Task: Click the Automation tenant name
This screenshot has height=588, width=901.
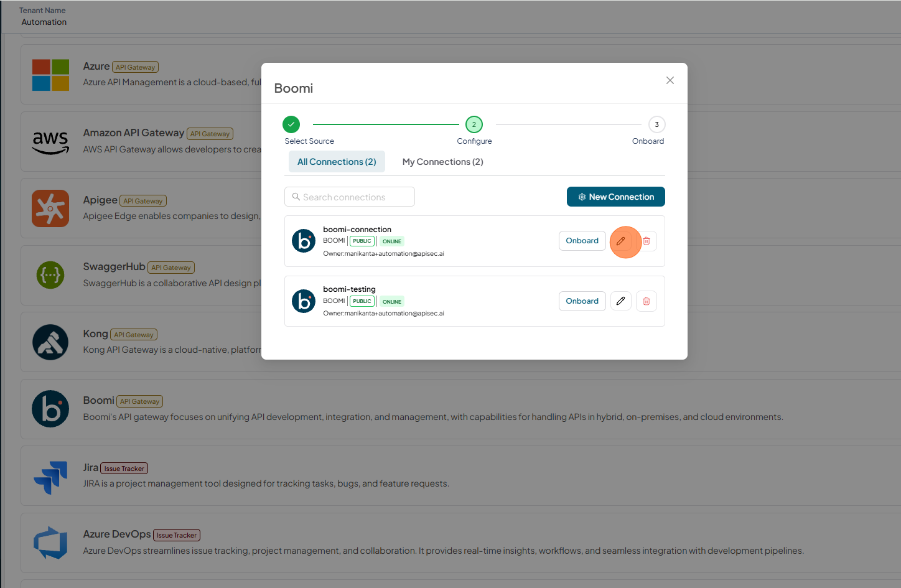Action: (44, 22)
